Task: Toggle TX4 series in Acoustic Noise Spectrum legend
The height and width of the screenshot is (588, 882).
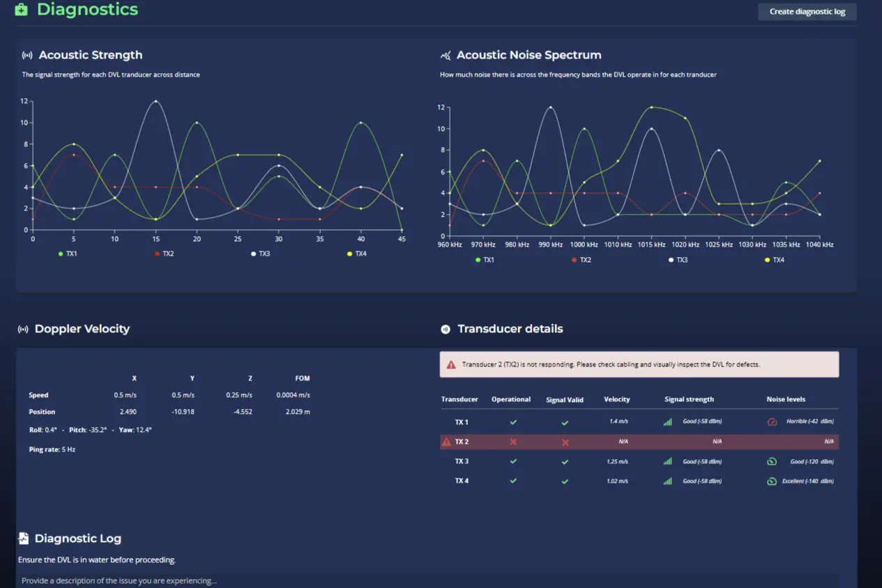Action: 775,260
